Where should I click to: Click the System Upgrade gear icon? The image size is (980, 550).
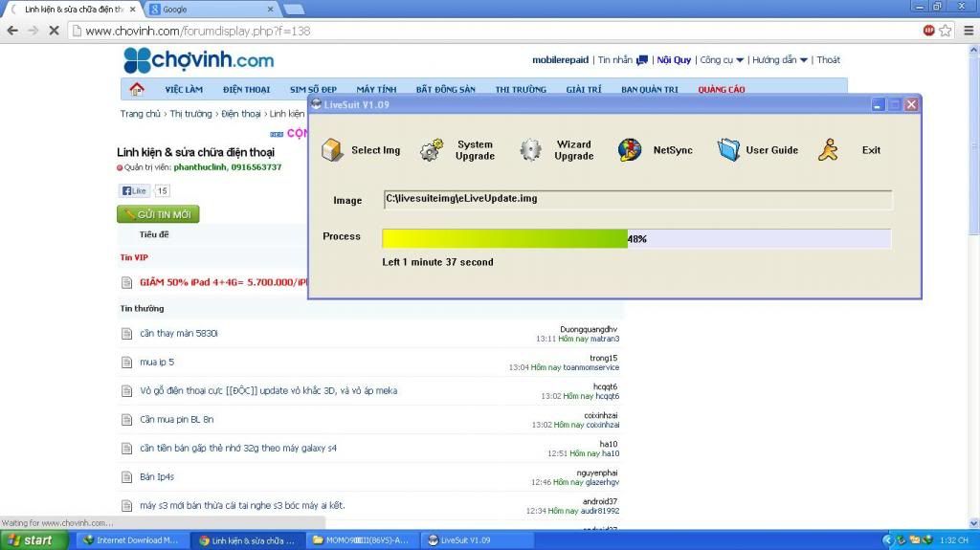[432, 150]
